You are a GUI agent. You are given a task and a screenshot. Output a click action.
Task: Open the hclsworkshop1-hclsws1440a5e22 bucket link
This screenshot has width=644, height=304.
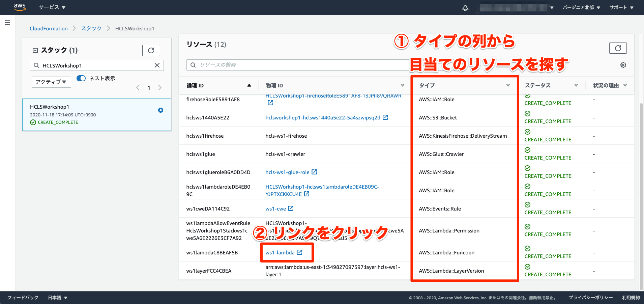tap(323, 118)
